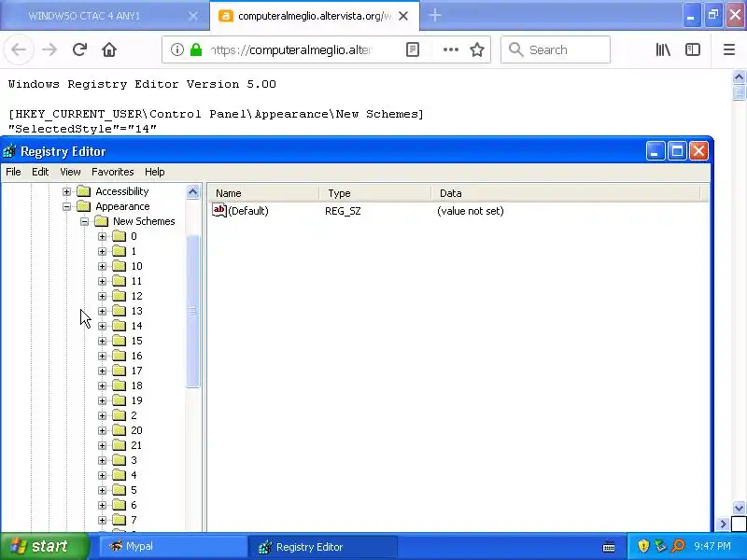Expand the Accessibility registry key
This screenshot has width=747, height=560.
pos(66,191)
